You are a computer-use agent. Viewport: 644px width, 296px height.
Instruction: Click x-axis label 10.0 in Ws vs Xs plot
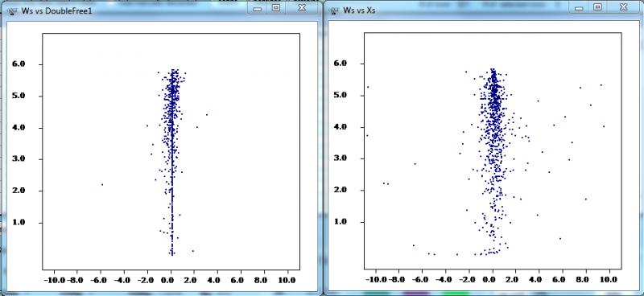[x=609, y=280]
